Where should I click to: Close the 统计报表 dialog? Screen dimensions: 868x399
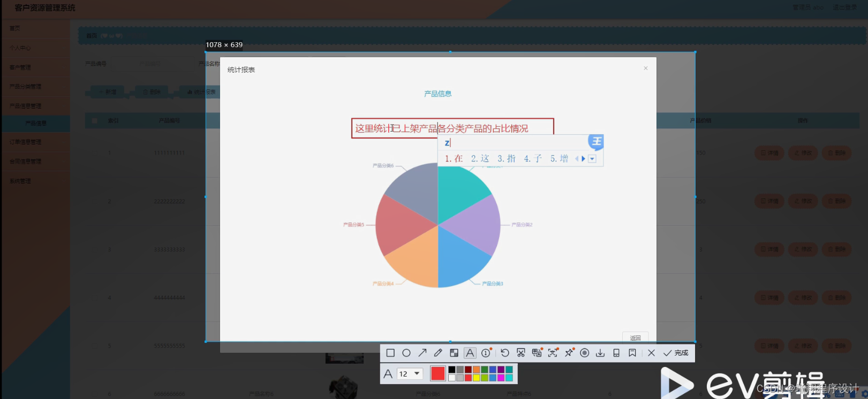tap(646, 68)
